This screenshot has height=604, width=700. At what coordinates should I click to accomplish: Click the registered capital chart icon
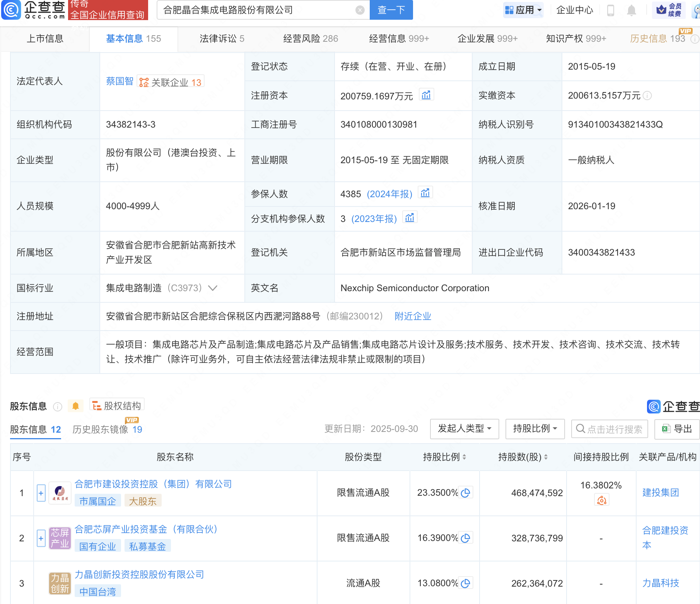coord(426,95)
